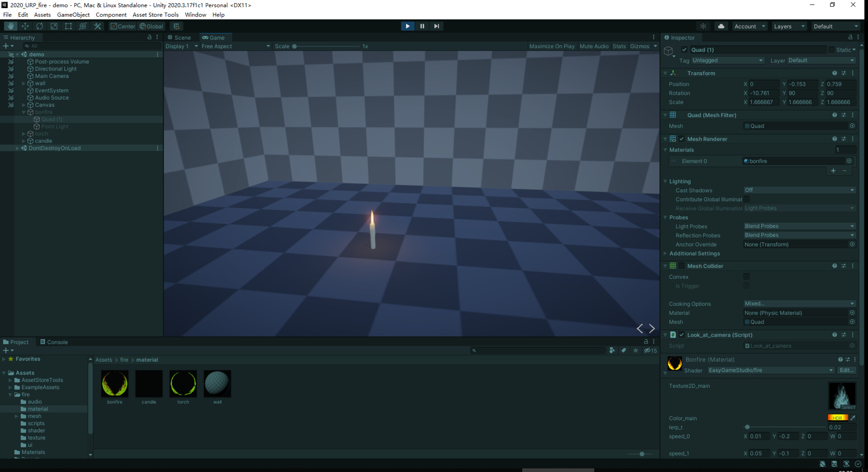Click the help icon on the Mesh Renderer component
Viewport: 868px width, 472px height.
tap(834, 139)
